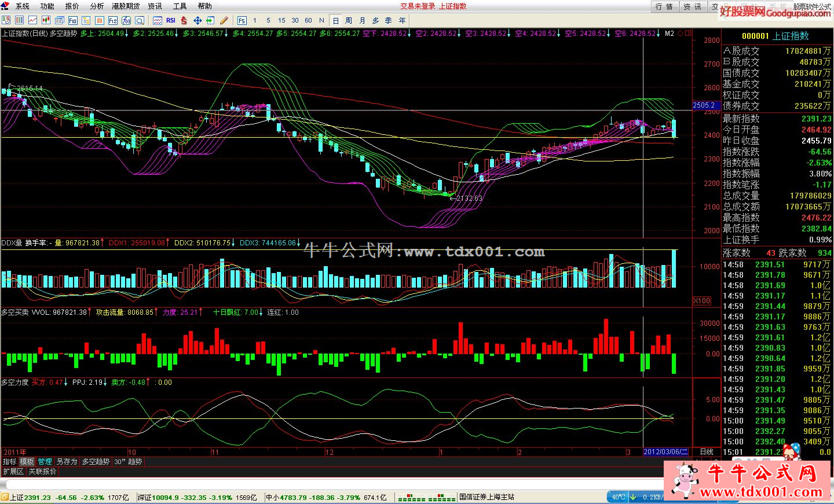Select the RSI indicator icon

click(171, 20)
